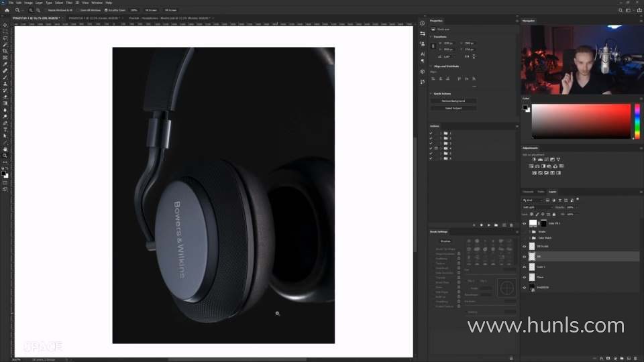Screen dimensions: 644x362
Task: Click the Delete layer trash icon
Action: pyautogui.click(x=635, y=358)
